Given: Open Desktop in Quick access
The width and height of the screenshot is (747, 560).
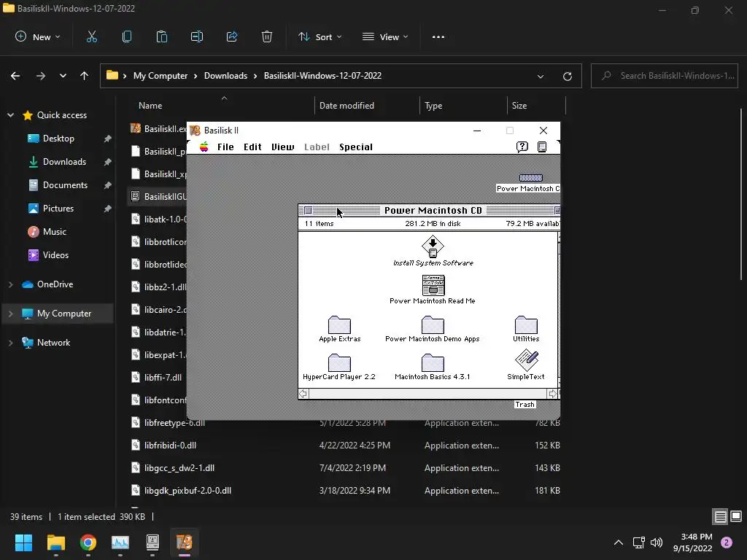Looking at the screenshot, I should tap(58, 139).
